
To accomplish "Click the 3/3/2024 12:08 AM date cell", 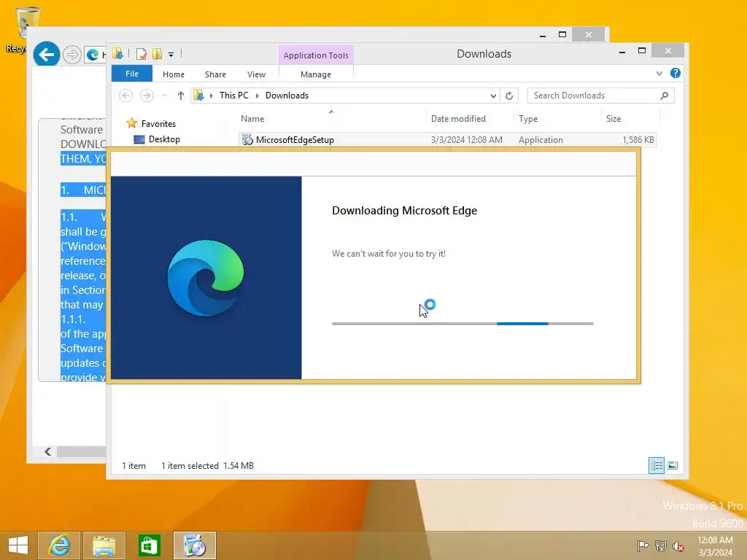I will pyautogui.click(x=466, y=140).
